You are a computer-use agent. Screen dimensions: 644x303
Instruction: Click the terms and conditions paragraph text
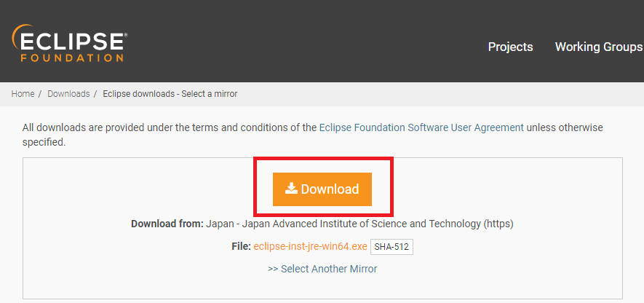[x=312, y=135]
